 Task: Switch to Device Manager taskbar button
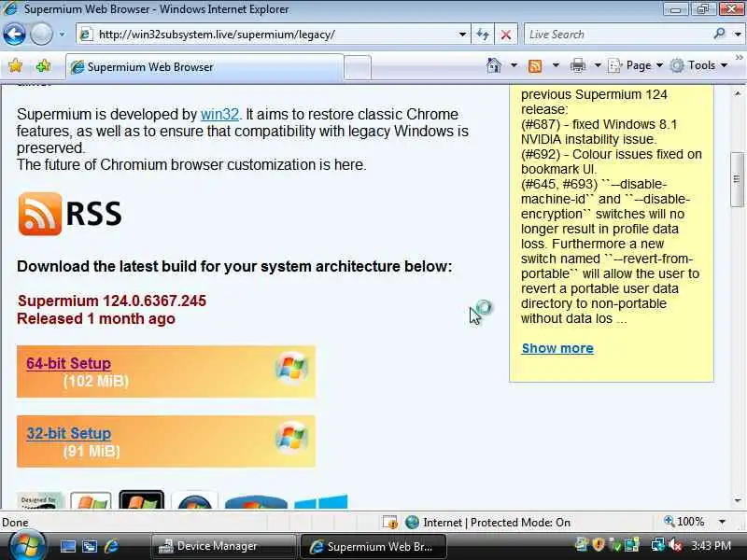pos(223,546)
